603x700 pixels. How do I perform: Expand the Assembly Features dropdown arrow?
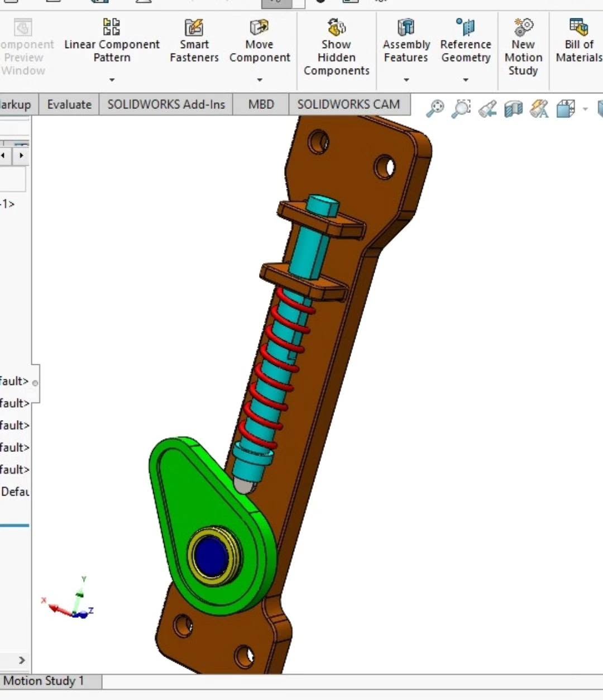pos(406,80)
